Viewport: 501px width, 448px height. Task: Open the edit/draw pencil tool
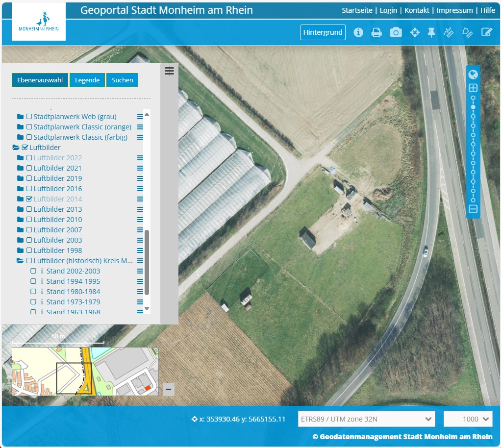[x=487, y=32]
